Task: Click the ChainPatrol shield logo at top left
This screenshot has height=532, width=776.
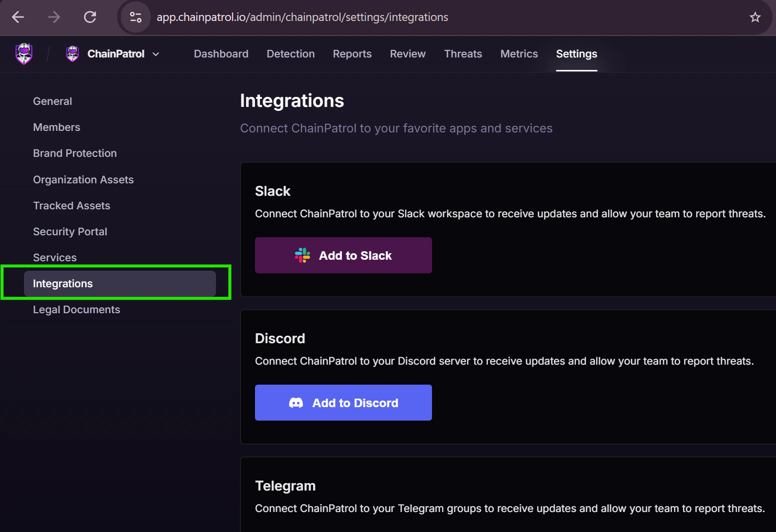Action: click(x=23, y=53)
